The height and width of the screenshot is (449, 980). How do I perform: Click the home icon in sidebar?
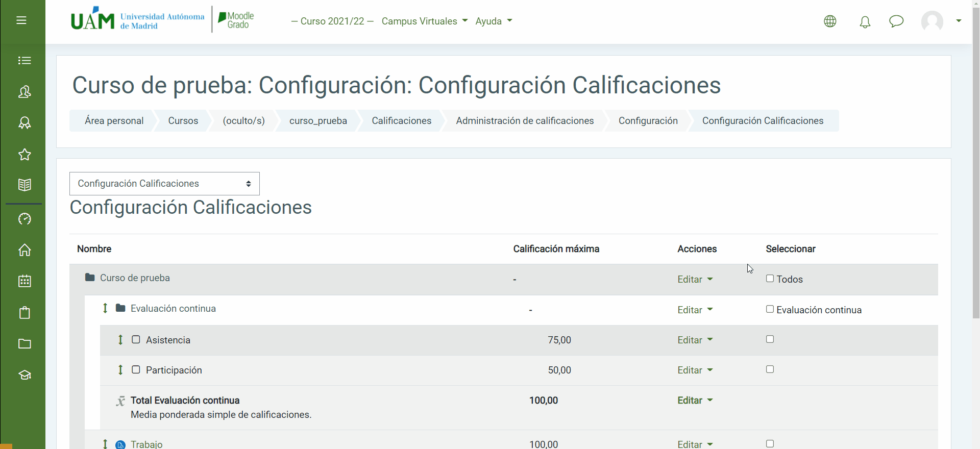click(x=24, y=250)
